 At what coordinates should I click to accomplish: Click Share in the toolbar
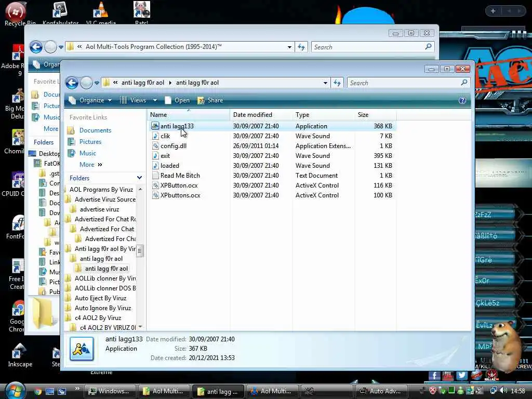[x=210, y=100]
